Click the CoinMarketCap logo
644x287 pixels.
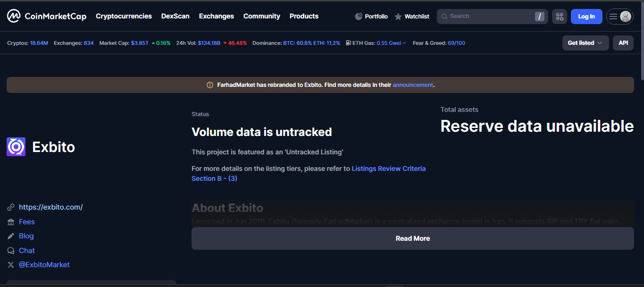tap(47, 16)
